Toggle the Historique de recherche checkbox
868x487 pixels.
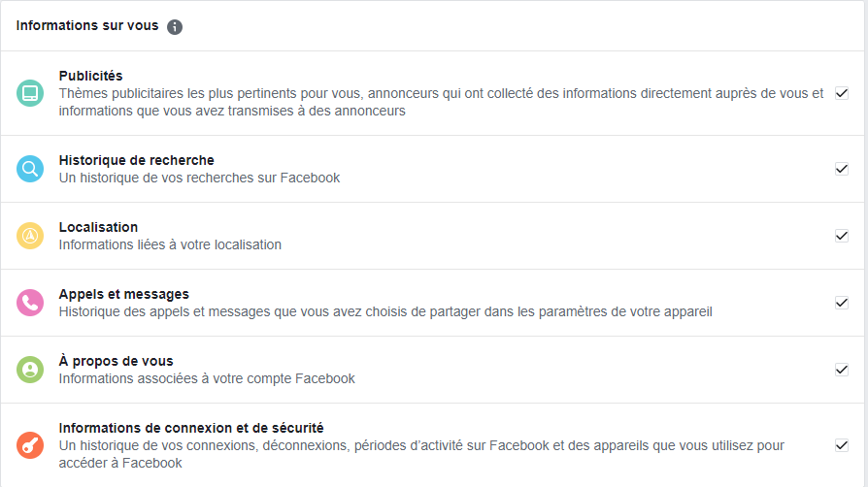tap(842, 169)
